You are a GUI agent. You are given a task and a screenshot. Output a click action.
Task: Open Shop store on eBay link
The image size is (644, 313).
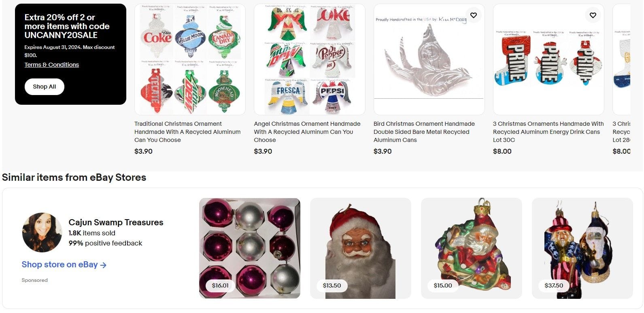coord(64,264)
